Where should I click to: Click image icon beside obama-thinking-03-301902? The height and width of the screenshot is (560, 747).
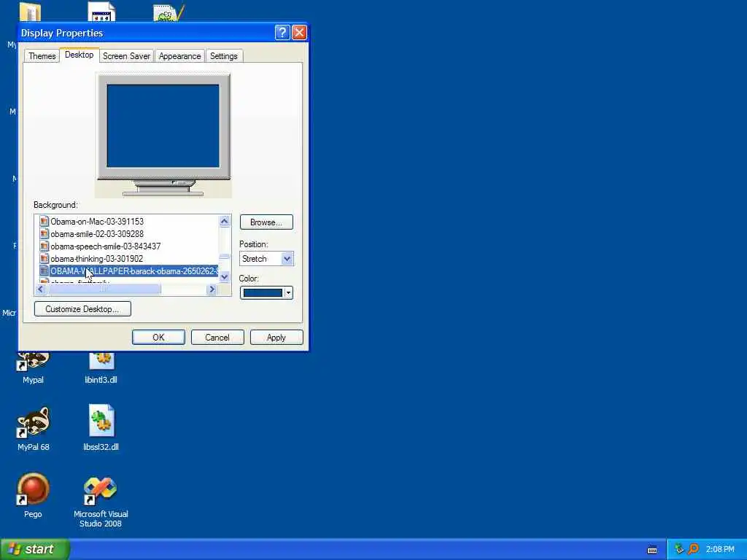click(x=44, y=258)
